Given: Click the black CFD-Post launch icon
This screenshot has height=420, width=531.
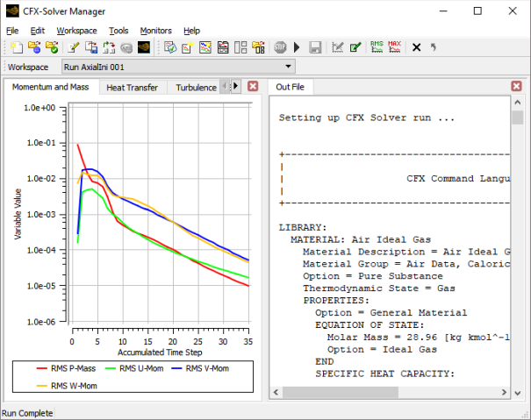Looking at the screenshot, I should [x=144, y=47].
